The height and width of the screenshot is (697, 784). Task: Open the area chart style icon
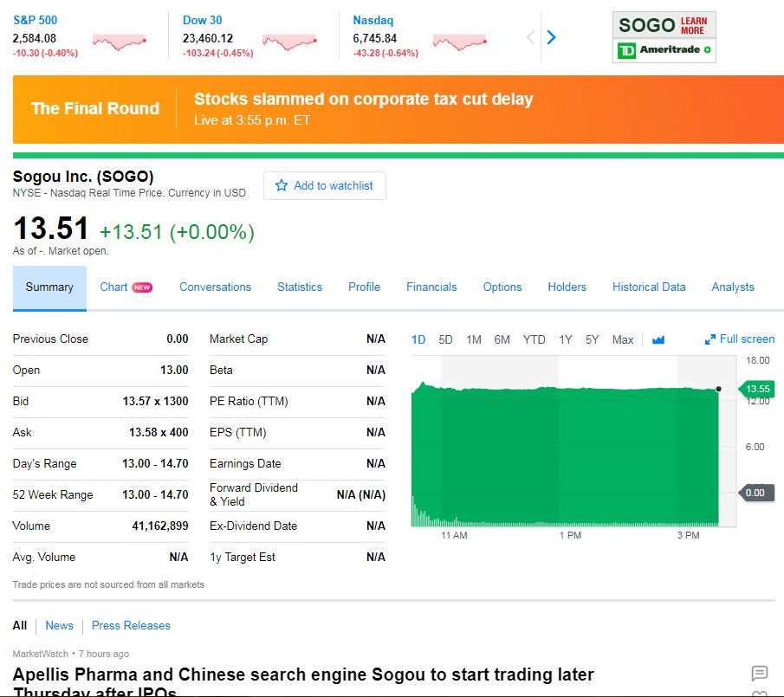point(658,339)
